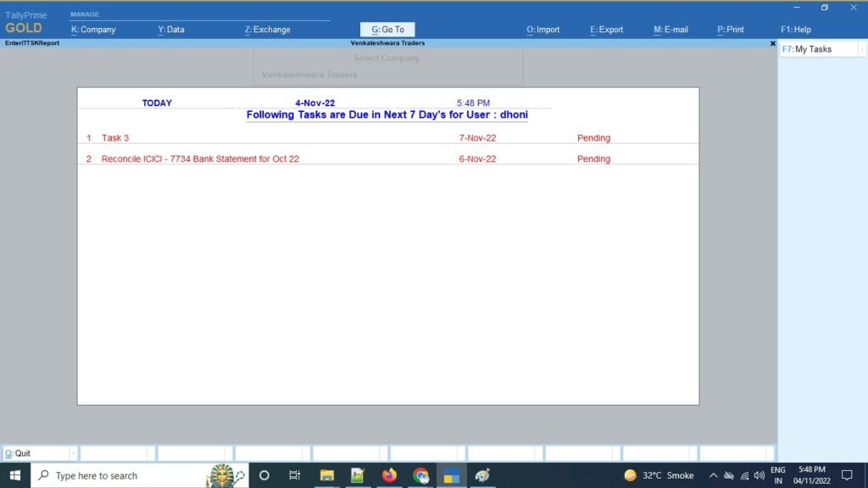Launch File Explorer from taskbar
868x488 pixels.
click(326, 475)
